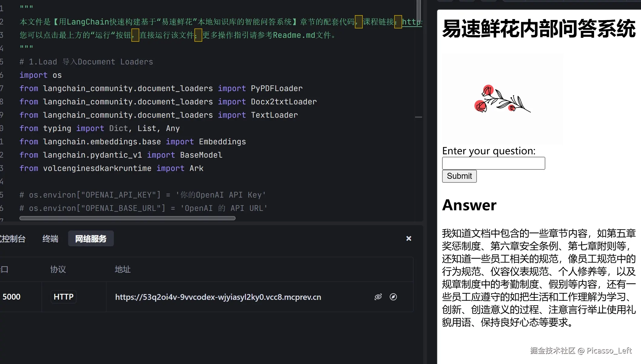Click the 地址 column header
The height and width of the screenshot is (364, 641).
122,269
